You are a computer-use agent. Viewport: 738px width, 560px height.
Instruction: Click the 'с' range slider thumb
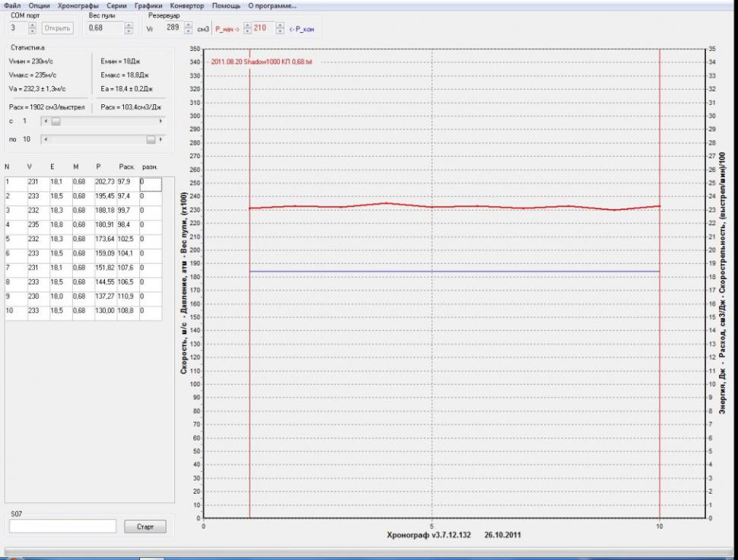[56, 121]
